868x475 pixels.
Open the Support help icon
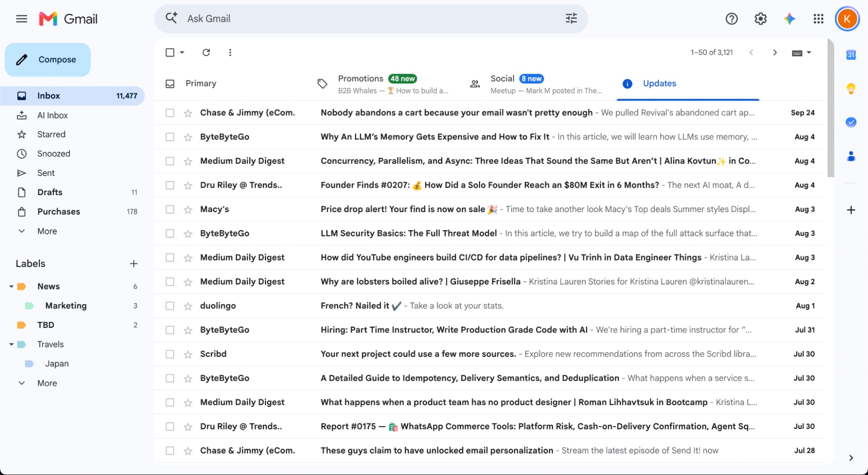click(732, 19)
